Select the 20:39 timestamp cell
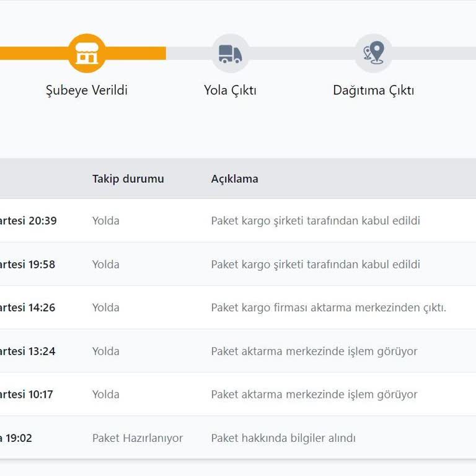 tap(29, 221)
